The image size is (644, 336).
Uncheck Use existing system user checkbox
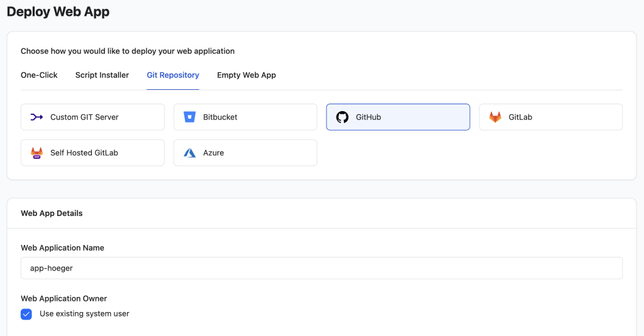26,314
